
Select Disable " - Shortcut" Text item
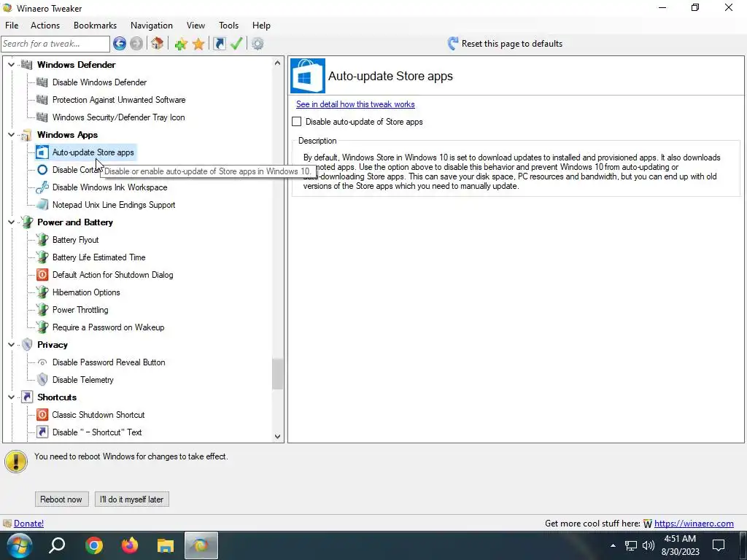pos(97,432)
